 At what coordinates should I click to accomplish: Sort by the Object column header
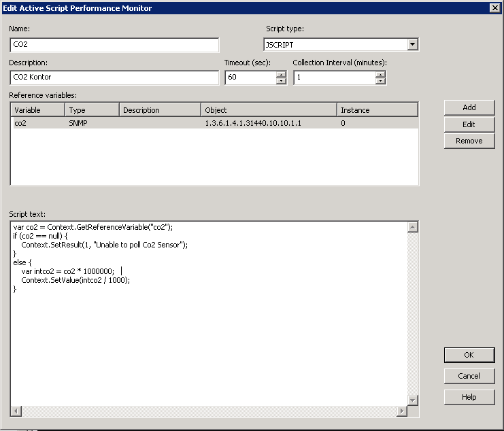click(269, 109)
